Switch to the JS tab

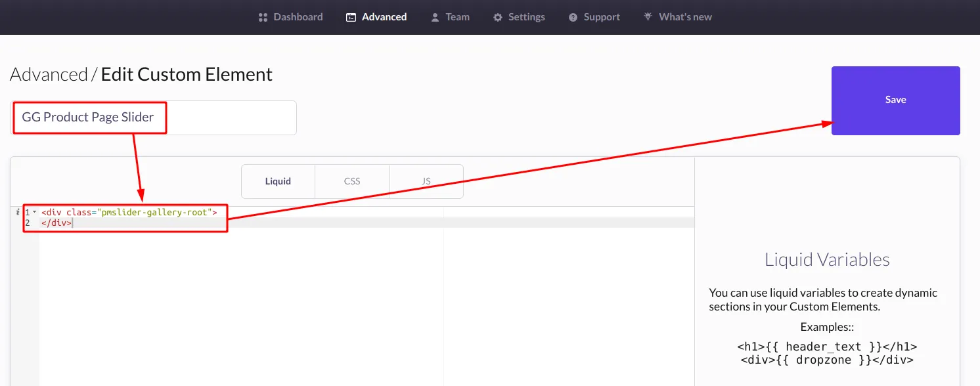tap(426, 181)
